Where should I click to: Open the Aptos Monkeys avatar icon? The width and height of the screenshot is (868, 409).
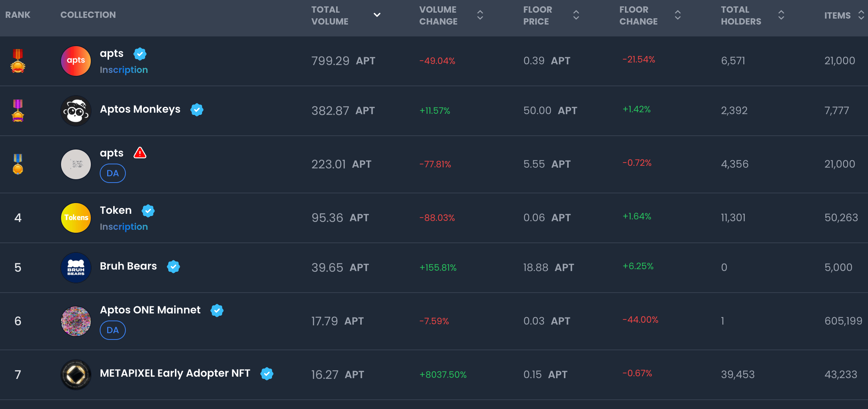(x=76, y=111)
